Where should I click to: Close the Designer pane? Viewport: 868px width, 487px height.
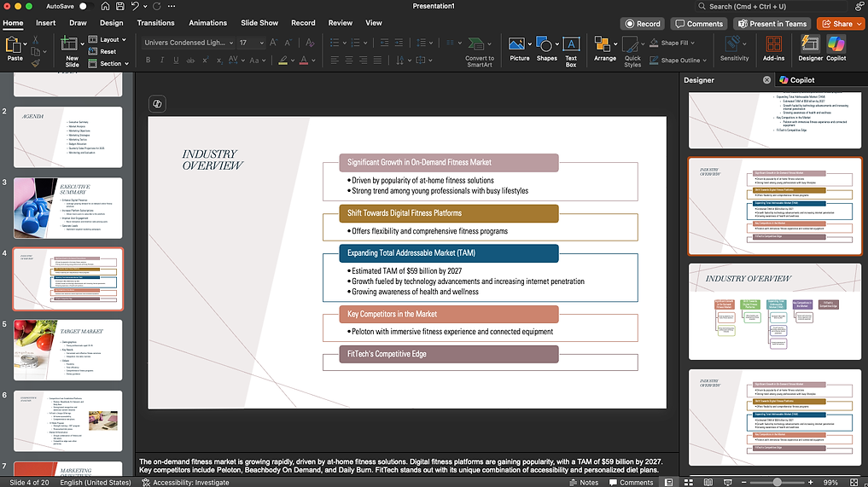[x=766, y=79]
